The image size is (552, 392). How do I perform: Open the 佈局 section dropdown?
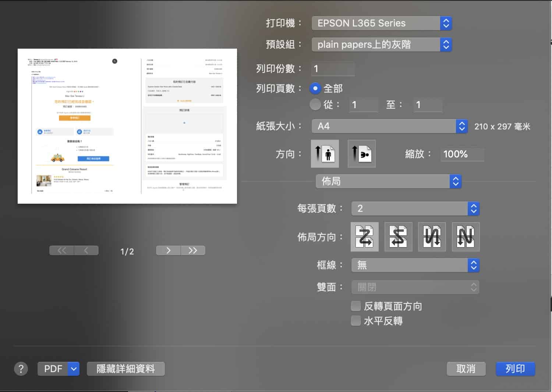click(389, 181)
